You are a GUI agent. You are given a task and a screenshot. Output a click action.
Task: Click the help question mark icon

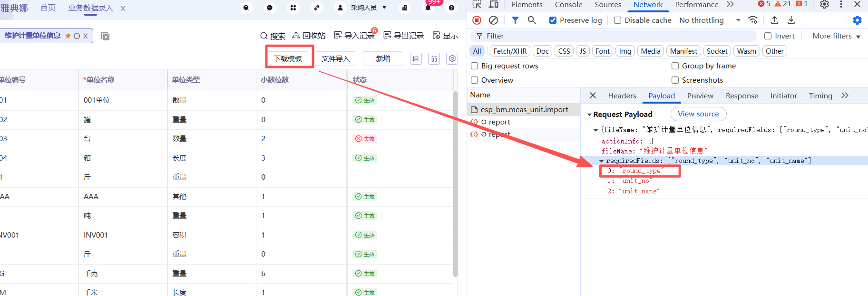point(451,8)
